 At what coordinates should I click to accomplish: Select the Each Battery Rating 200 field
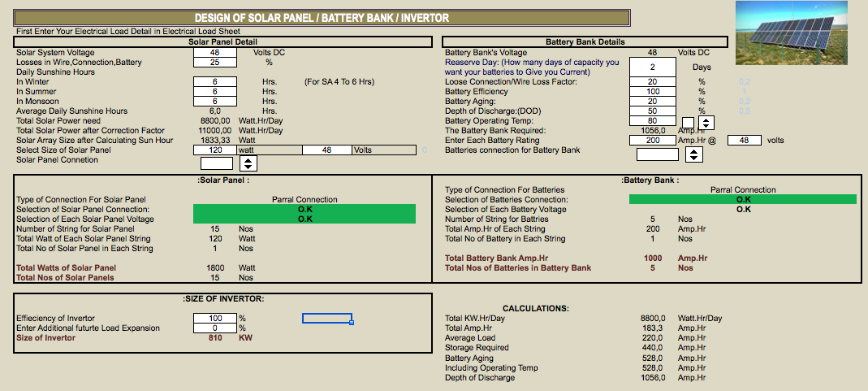(x=653, y=140)
